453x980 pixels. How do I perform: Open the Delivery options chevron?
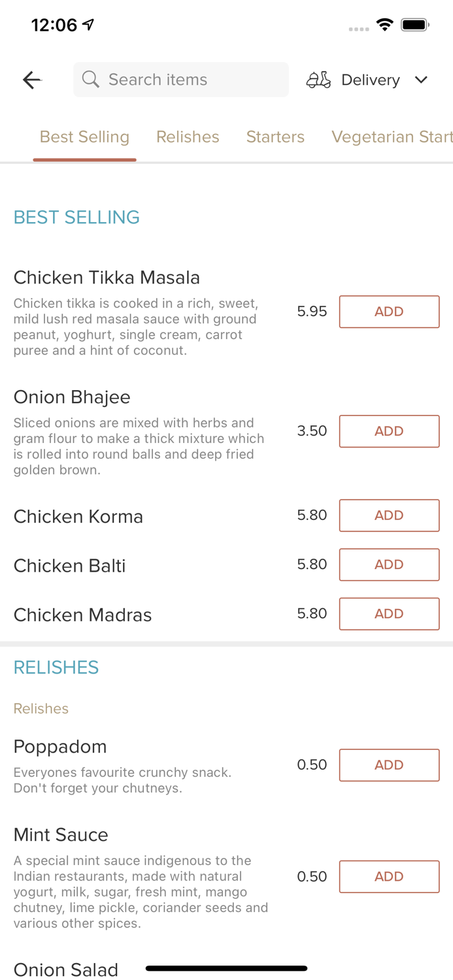pos(422,80)
